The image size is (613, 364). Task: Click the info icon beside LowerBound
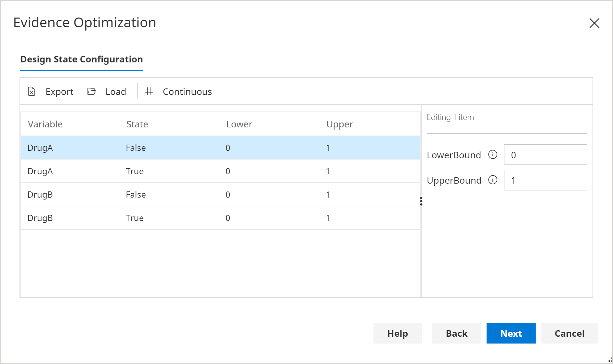coord(493,155)
